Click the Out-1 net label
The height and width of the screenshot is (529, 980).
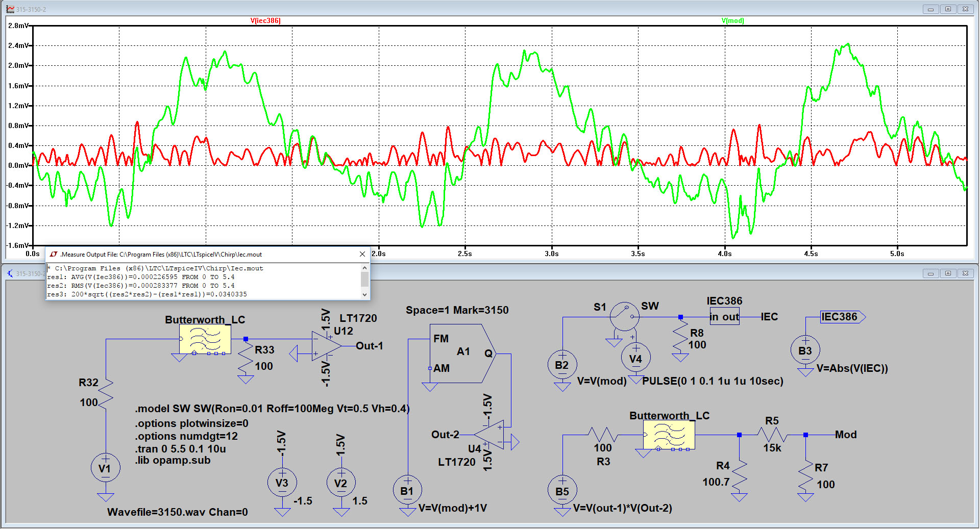click(x=370, y=346)
